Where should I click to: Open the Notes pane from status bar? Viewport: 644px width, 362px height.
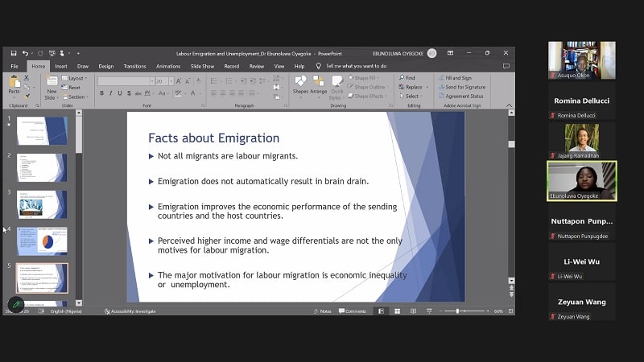pyautogui.click(x=322, y=311)
